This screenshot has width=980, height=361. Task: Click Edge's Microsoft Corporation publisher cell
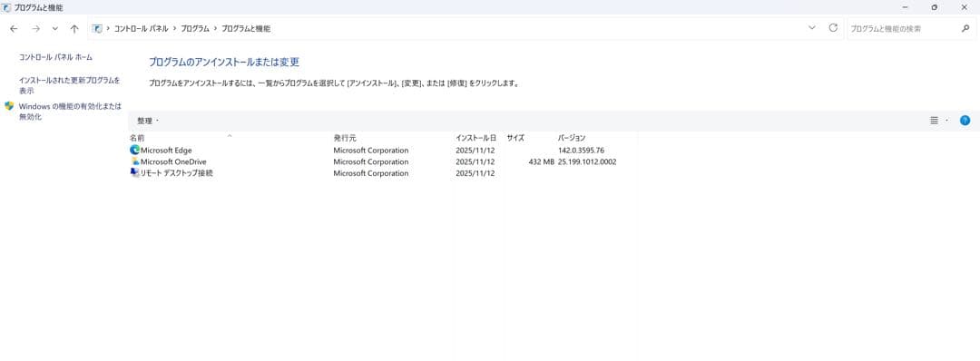pyautogui.click(x=370, y=151)
